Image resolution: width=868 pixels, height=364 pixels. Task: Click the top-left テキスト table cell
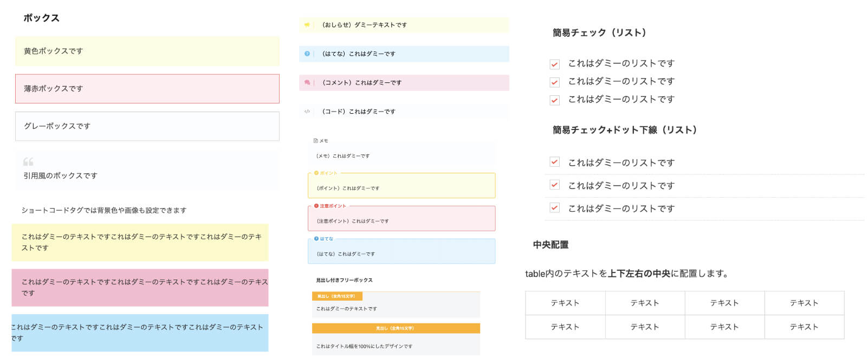click(x=565, y=303)
